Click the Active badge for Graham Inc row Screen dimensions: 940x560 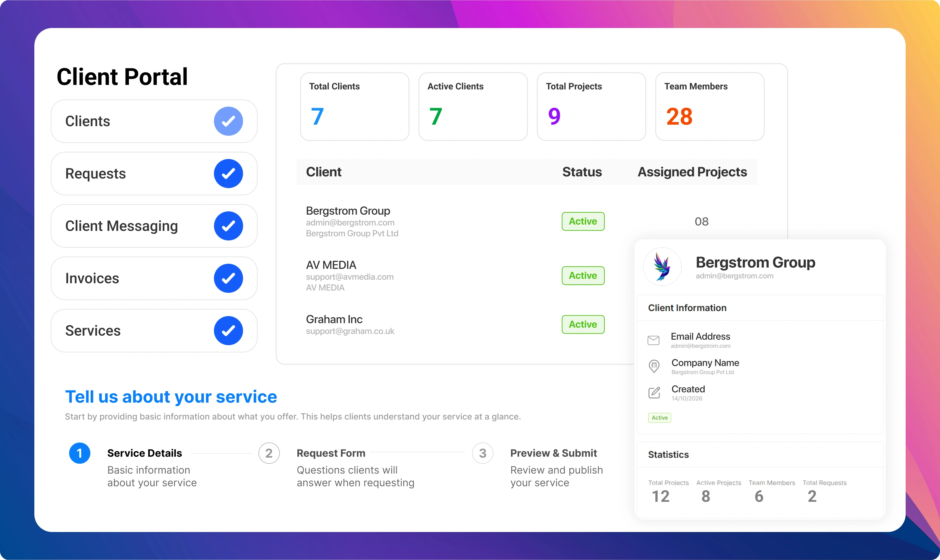583,325
